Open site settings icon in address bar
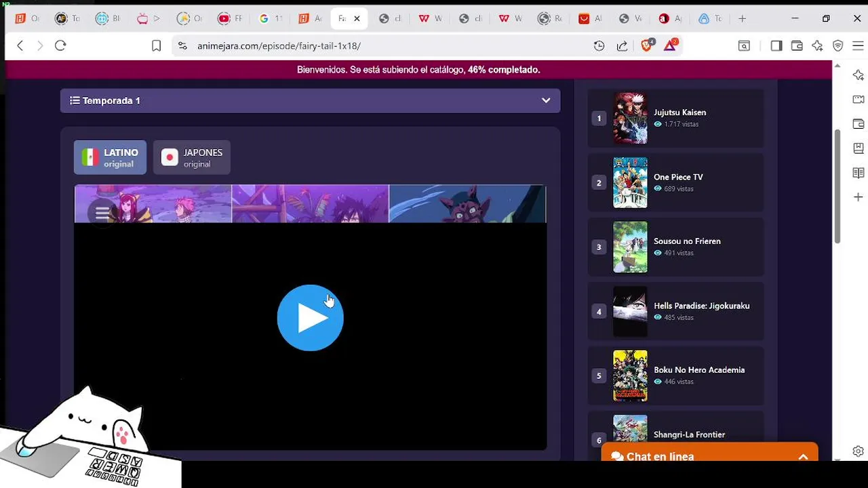868x488 pixels. (x=182, y=45)
